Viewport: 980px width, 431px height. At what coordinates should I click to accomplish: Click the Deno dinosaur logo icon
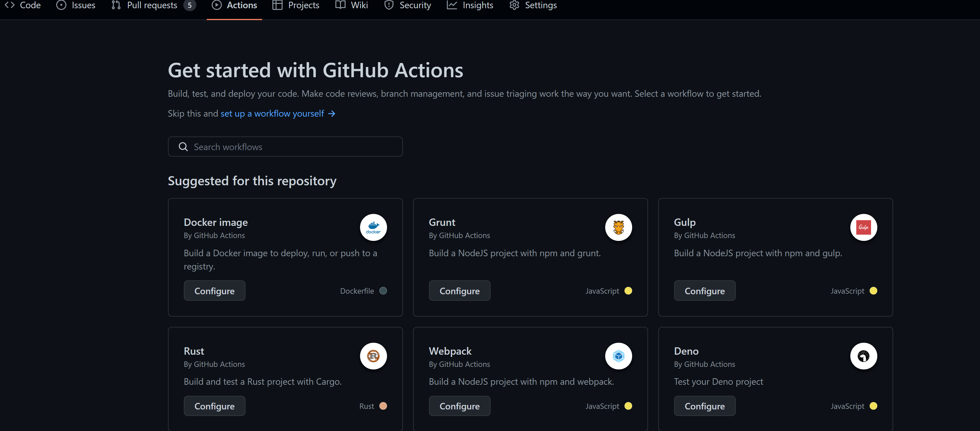pyautogui.click(x=863, y=356)
